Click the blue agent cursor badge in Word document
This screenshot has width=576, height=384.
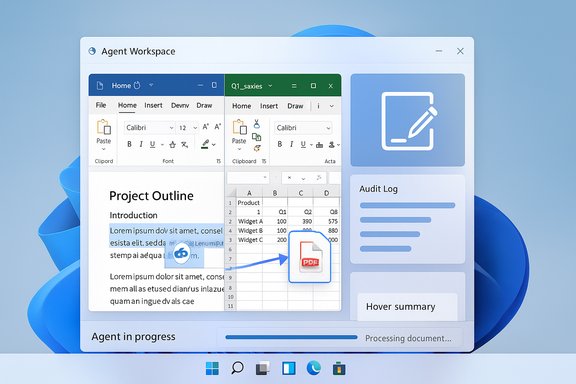click(181, 253)
